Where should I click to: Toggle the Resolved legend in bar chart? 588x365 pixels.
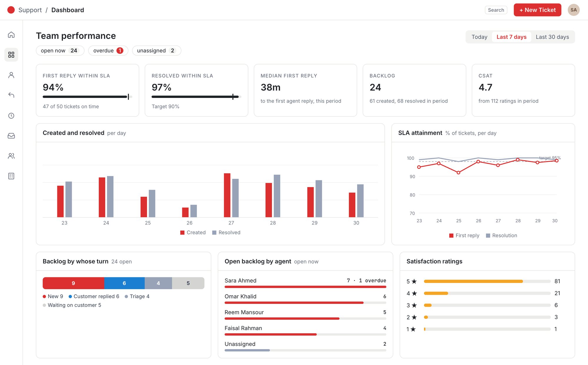(x=226, y=233)
